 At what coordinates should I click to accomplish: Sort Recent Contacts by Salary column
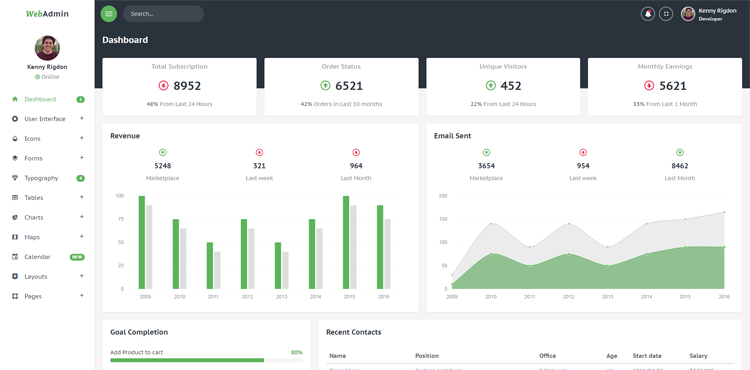click(x=698, y=356)
